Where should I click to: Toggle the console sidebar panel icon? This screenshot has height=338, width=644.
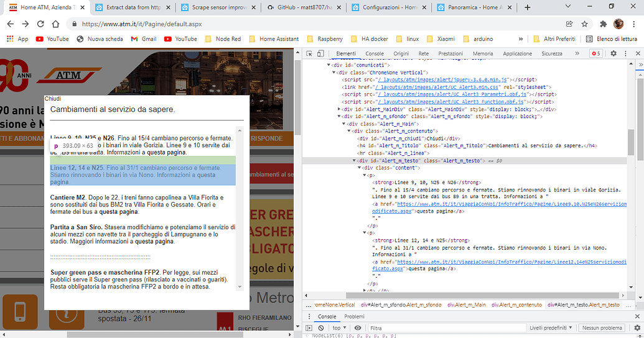click(x=309, y=327)
